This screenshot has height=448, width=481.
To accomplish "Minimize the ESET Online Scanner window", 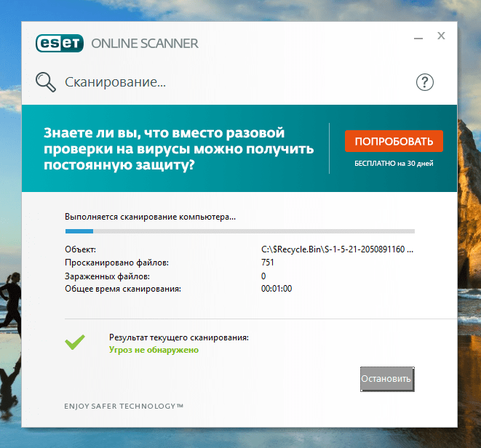I will point(418,38).
